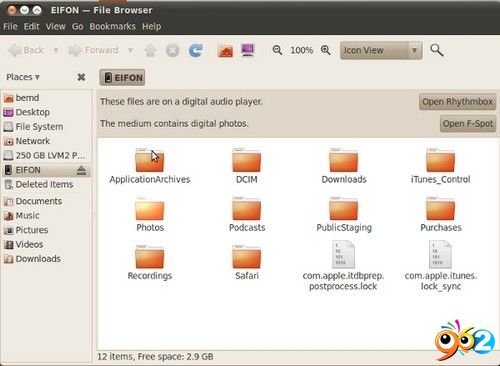Click the Zoom Out magnifier
The width and height of the screenshot is (500, 366).
(x=277, y=50)
